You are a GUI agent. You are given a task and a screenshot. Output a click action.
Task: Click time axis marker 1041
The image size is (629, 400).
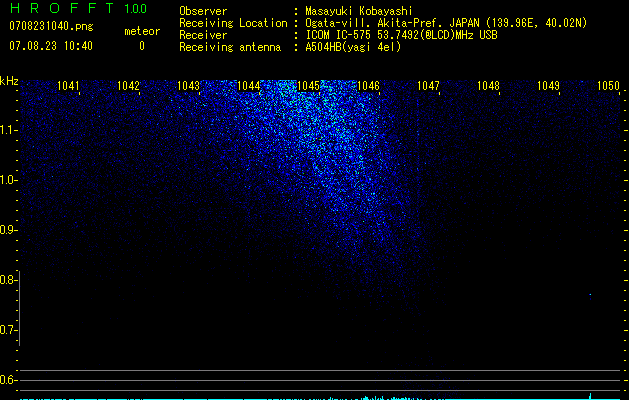pyautogui.click(x=68, y=86)
